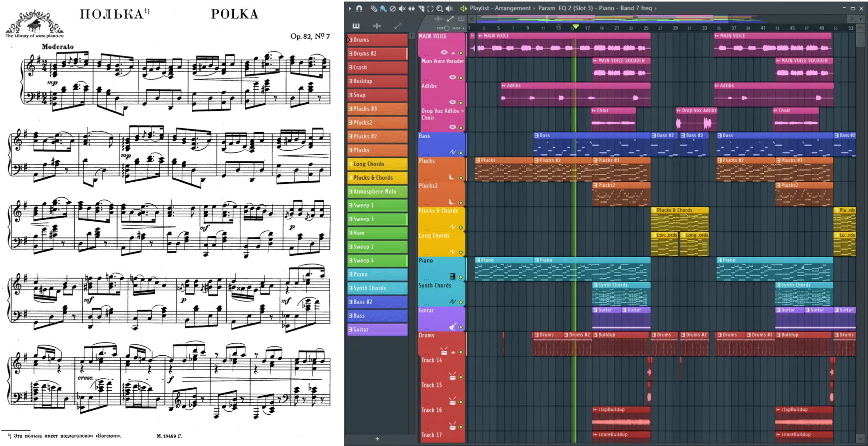Viewport: 868px width, 446px height.
Task: Click the right arrow on the overview scrollbar
Action: [851, 19]
